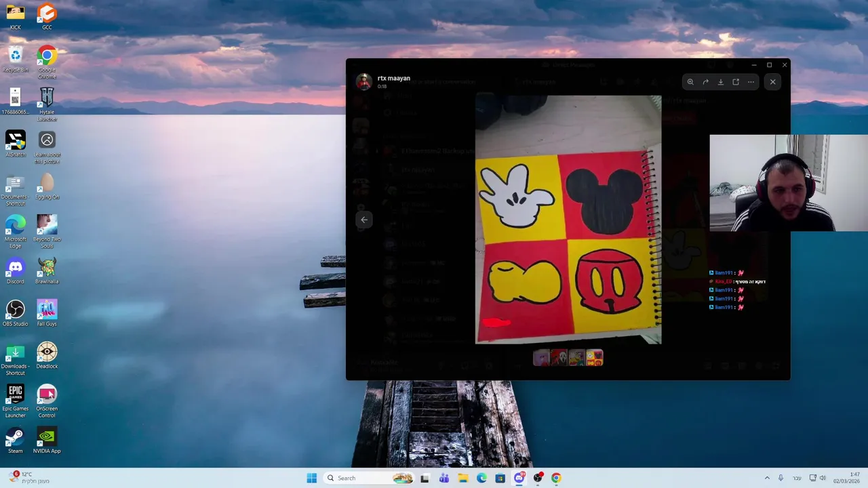The width and height of the screenshot is (868, 488).
Task: Open OBS Studio desktop shortcut
Action: (15, 312)
